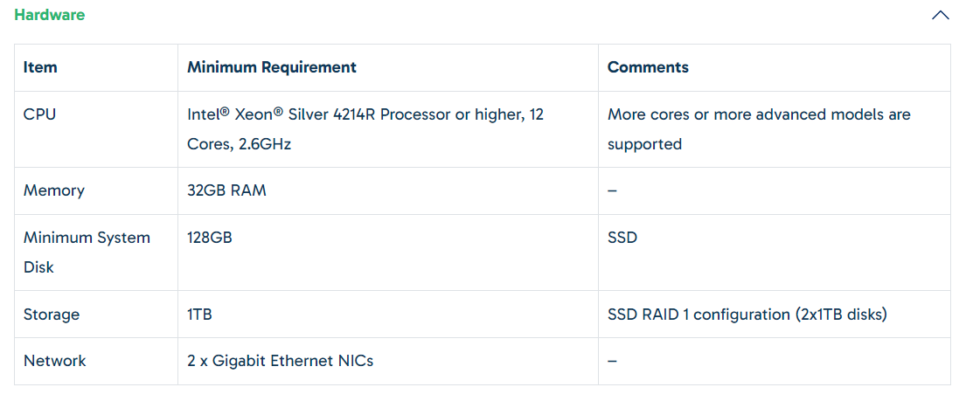980x415 pixels.
Task: Click the Minimum System Disk label
Action: coord(87,252)
